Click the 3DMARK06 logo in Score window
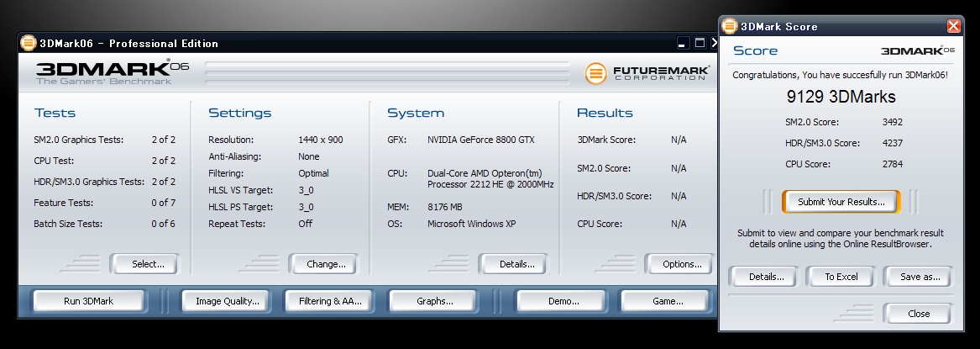 (918, 50)
